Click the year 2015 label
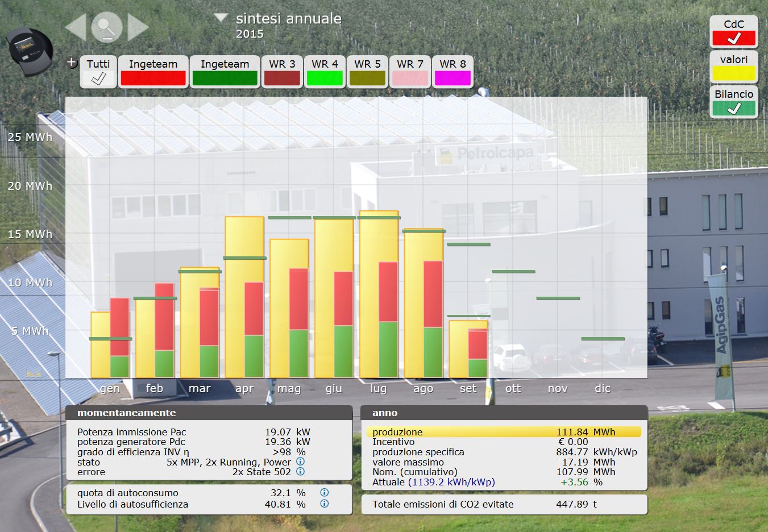 coord(250,34)
